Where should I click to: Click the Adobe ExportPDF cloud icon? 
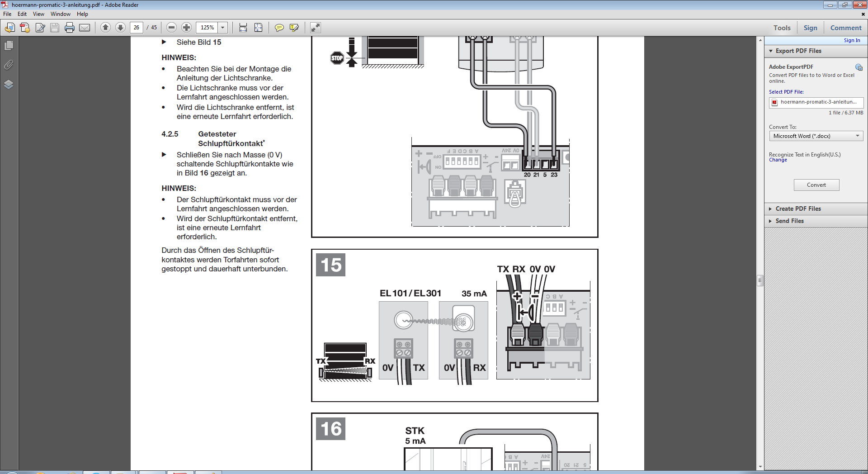[859, 67]
